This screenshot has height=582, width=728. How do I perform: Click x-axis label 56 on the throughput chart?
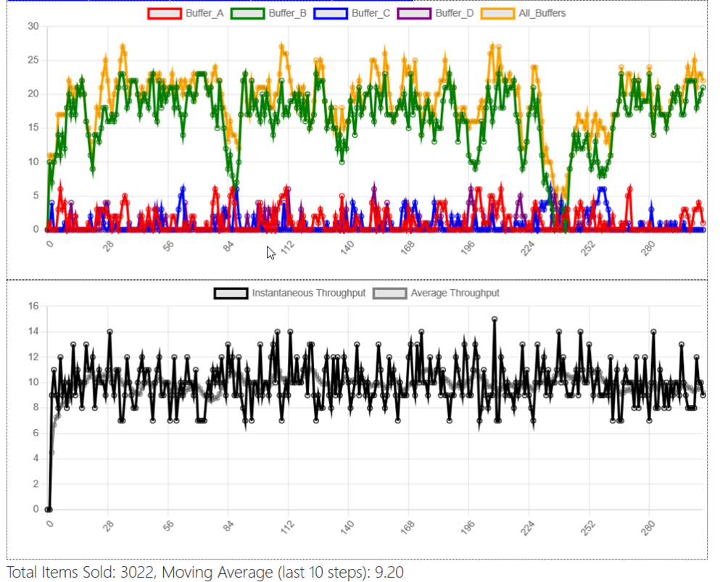pyautogui.click(x=168, y=526)
